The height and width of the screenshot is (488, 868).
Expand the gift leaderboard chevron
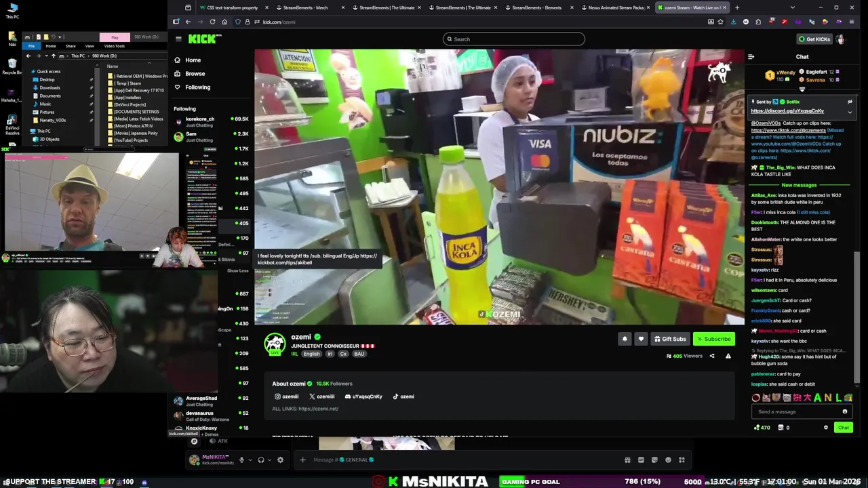coord(802,89)
